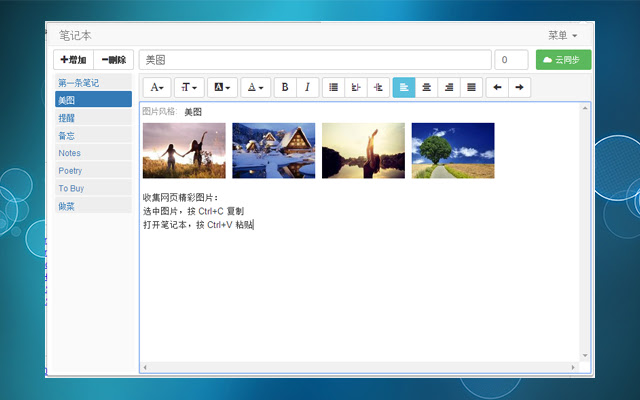Click the 笔记本 app title
The height and width of the screenshot is (400, 640).
click(75, 36)
